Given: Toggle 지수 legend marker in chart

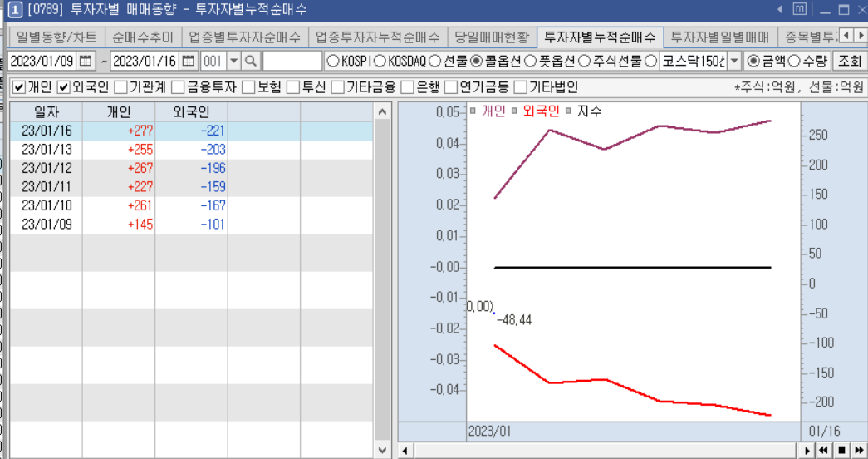Looking at the screenshot, I should [x=568, y=111].
